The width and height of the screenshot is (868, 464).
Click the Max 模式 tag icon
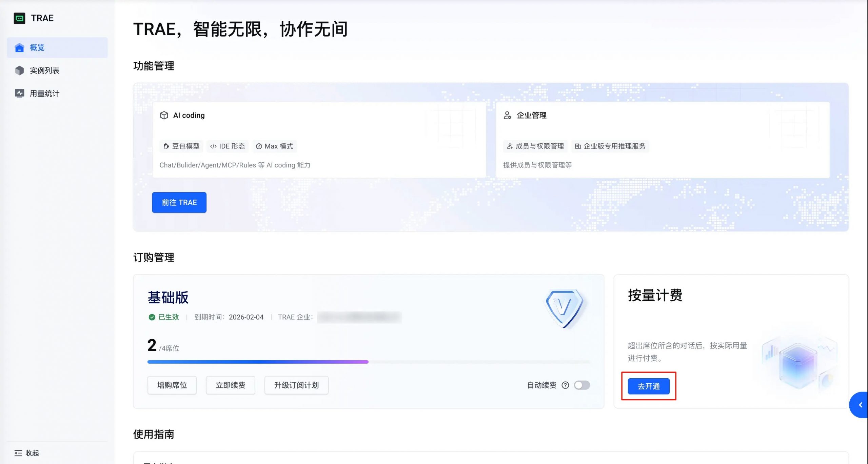pyautogui.click(x=259, y=146)
